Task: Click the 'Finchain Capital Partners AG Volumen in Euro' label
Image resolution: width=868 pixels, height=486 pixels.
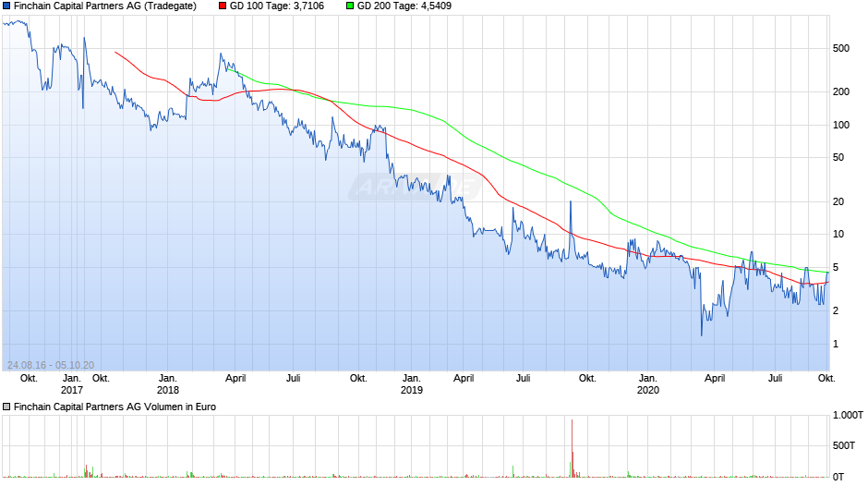Action: tap(115, 407)
